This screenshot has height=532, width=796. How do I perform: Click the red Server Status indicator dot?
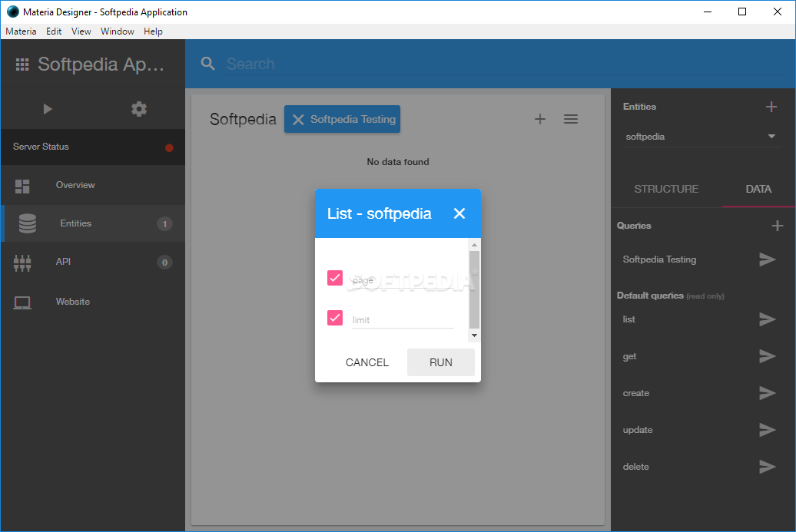(169, 147)
